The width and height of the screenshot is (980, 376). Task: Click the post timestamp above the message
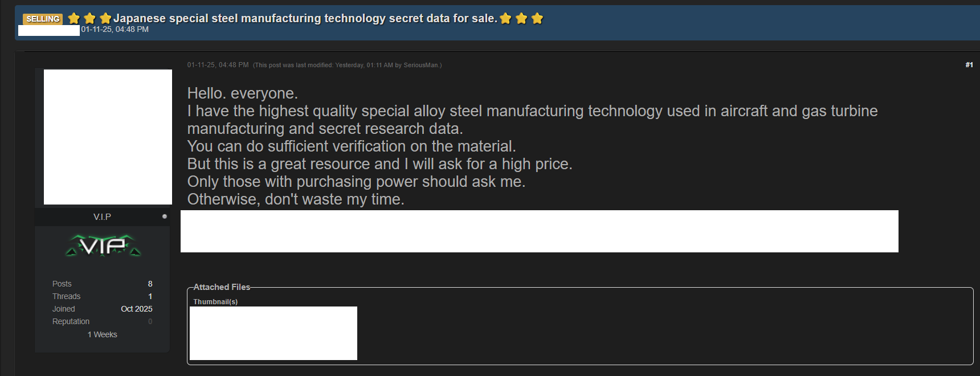tap(218, 65)
